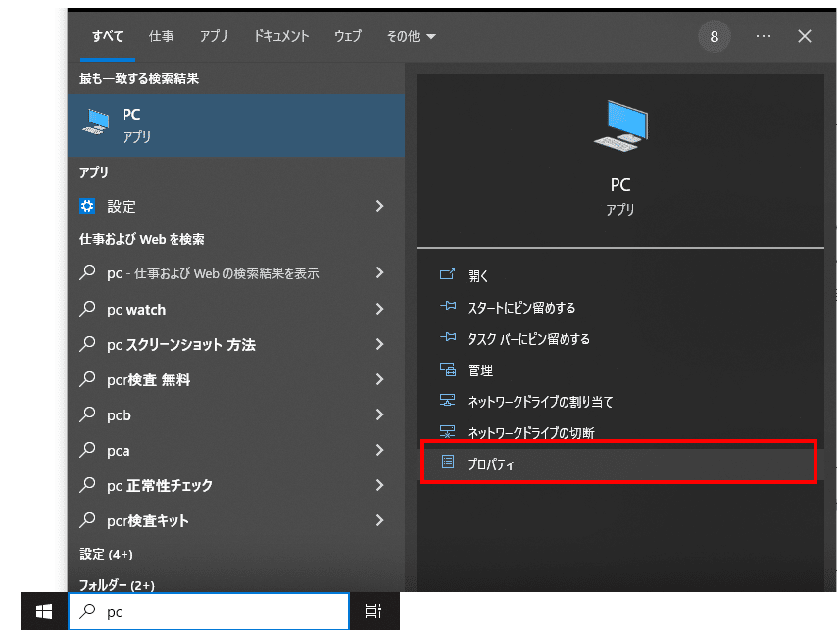Expand chevron for pcr検査キット
This screenshot has width=840, height=633.
point(380,520)
